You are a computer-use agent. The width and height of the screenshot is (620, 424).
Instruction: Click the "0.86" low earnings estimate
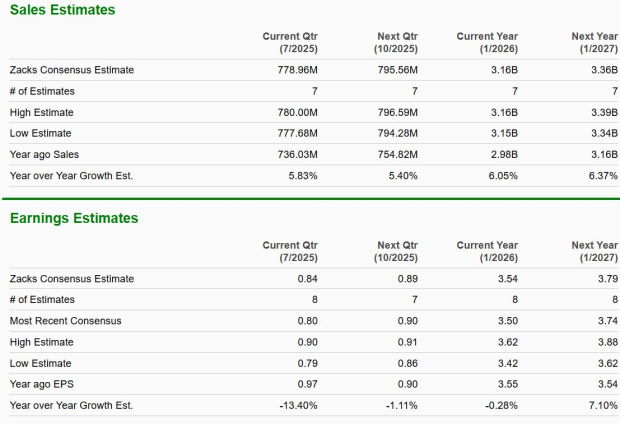click(408, 363)
